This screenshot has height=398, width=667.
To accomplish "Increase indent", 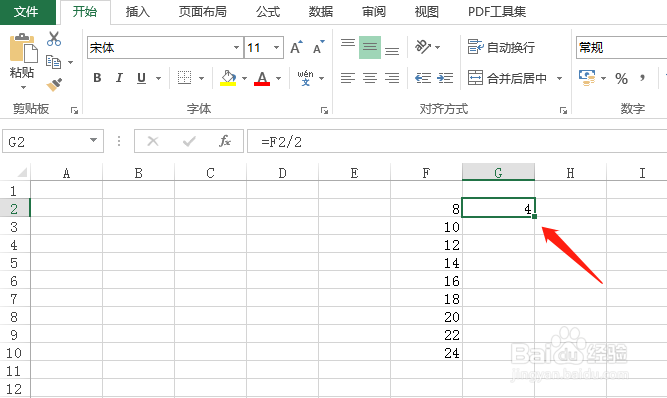I will (x=445, y=78).
